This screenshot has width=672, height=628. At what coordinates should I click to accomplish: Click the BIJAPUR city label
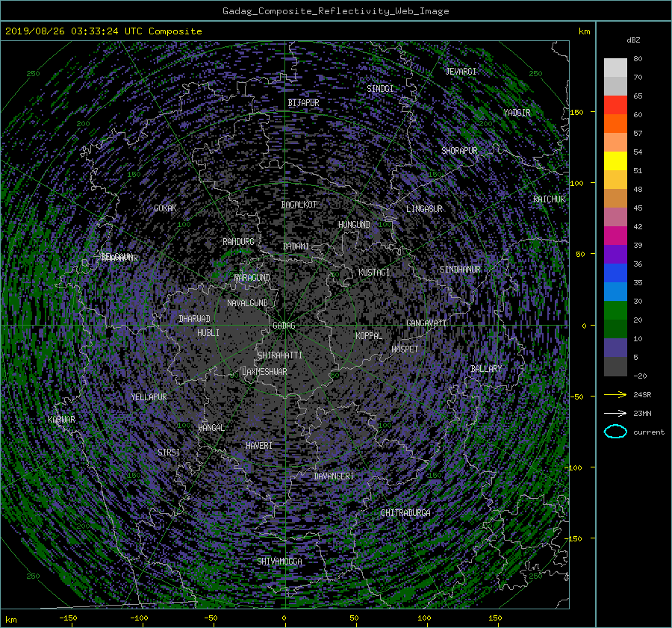303,103
